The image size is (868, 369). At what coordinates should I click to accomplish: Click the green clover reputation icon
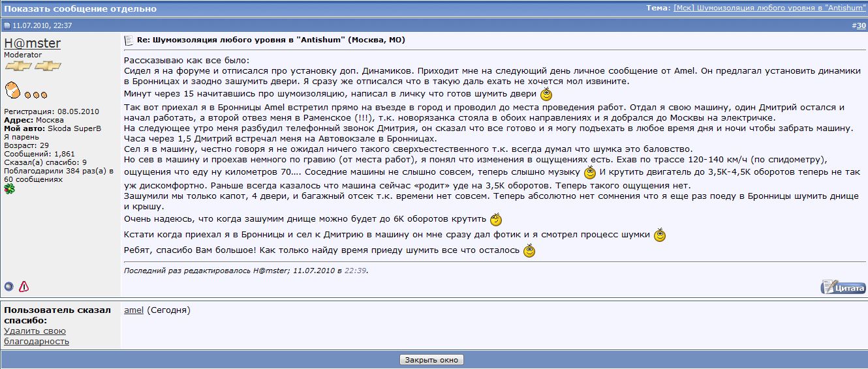[x=9, y=188]
